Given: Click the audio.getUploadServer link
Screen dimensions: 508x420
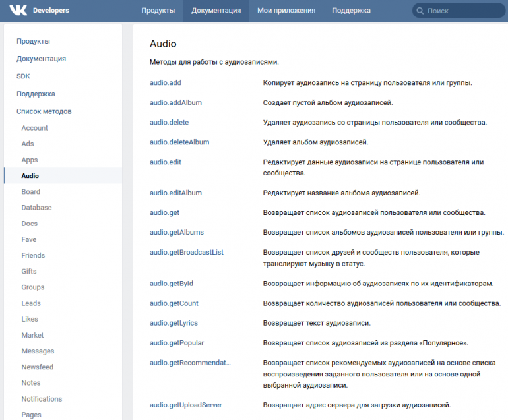Looking at the screenshot, I should pos(185,405).
